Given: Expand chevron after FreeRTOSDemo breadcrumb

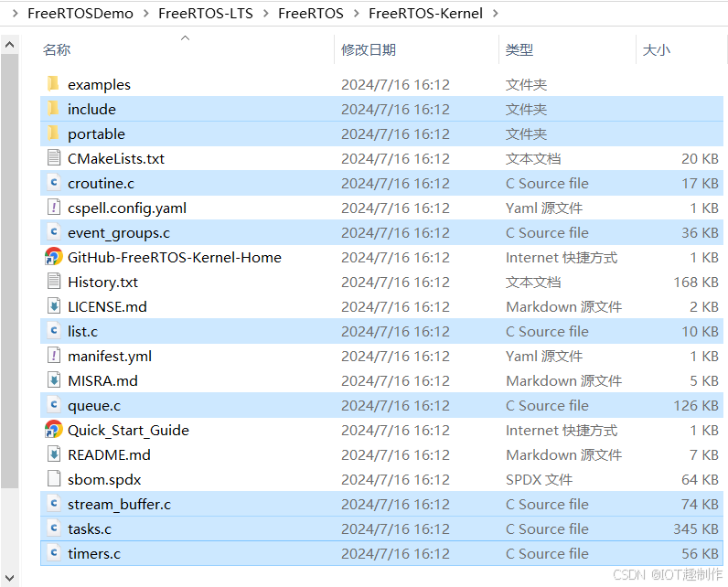Looking at the screenshot, I should [145, 14].
